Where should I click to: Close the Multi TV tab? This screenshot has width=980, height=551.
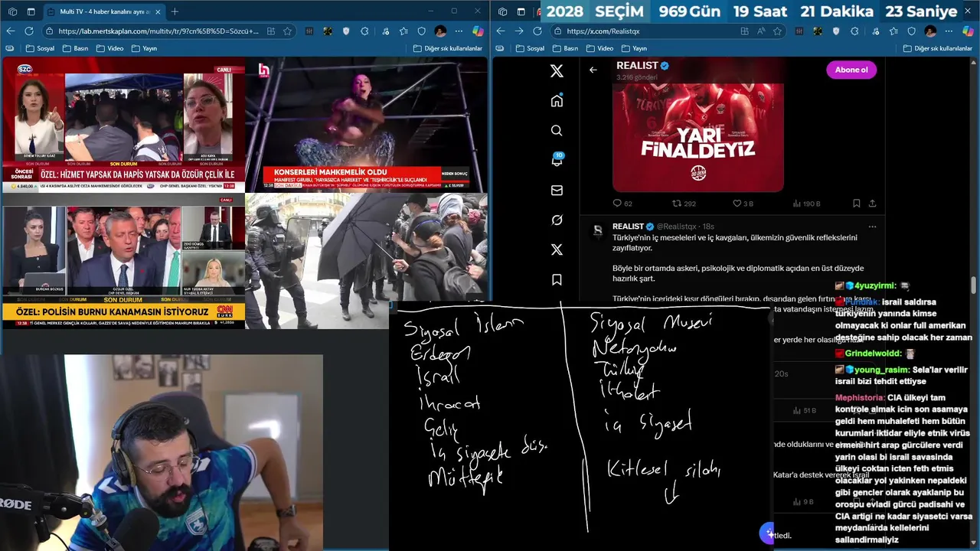tap(156, 11)
